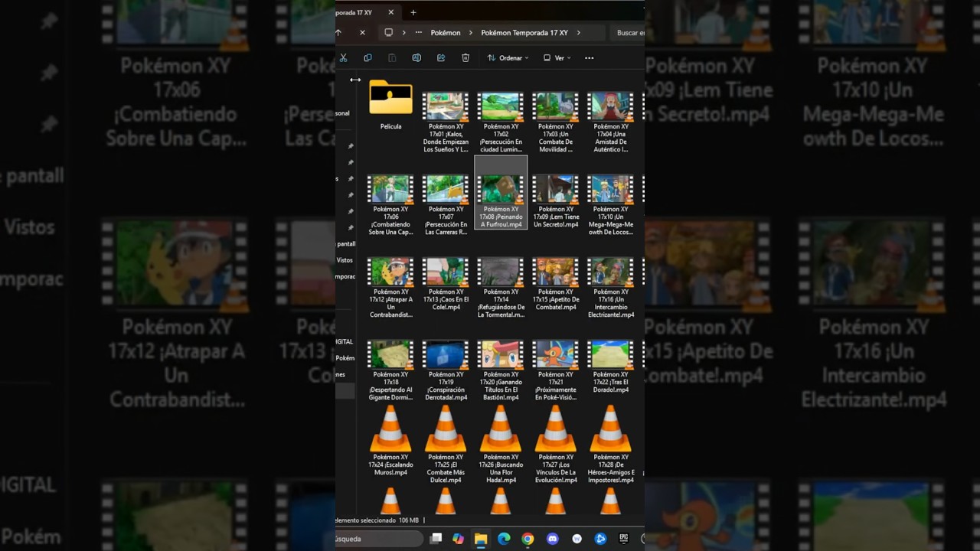Click the X stop-loading button beside the up arrow
Image resolution: width=980 pixels, height=551 pixels.
click(x=362, y=33)
